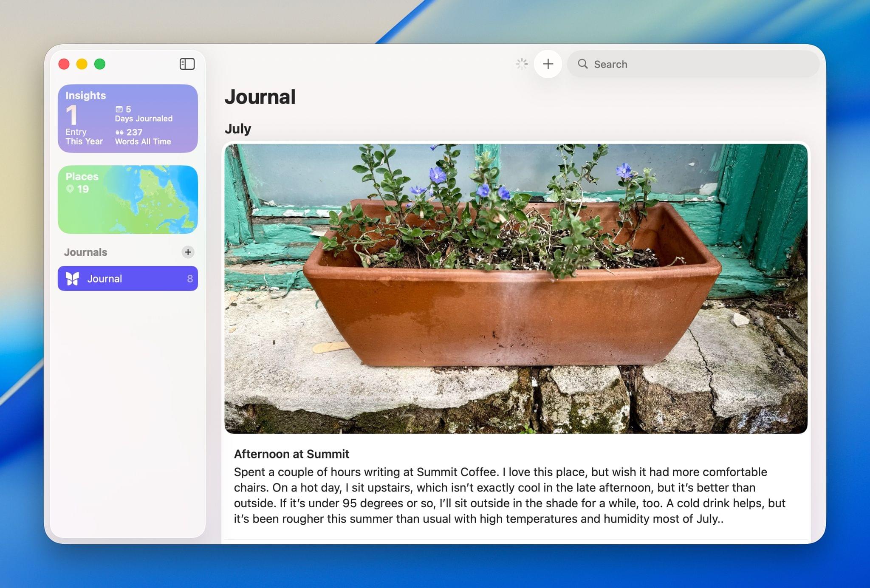870x588 pixels.
Task: Select the Journal item in sidebar
Action: pos(128,279)
